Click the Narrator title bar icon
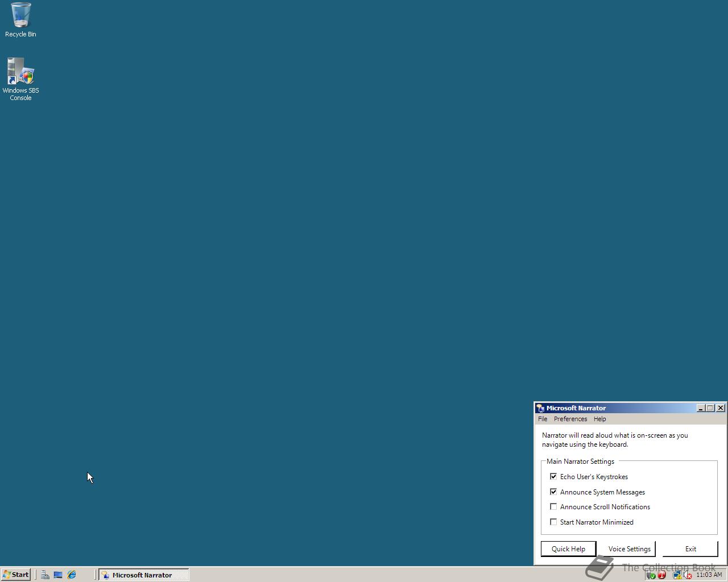Viewport: 728px width, 582px height. click(540, 408)
